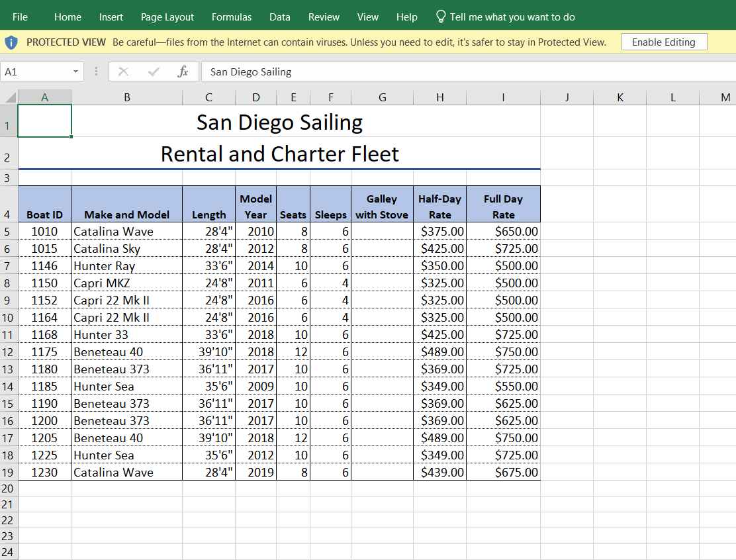Image resolution: width=736 pixels, height=560 pixels.
Task: Click the Make and Model header cell
Action: click(126, 204)
